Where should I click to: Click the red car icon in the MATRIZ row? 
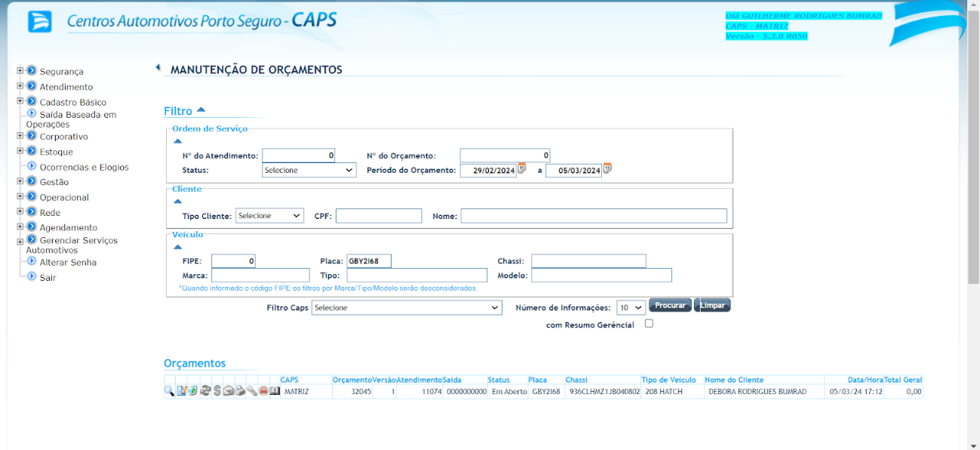[x=263, y=392]
